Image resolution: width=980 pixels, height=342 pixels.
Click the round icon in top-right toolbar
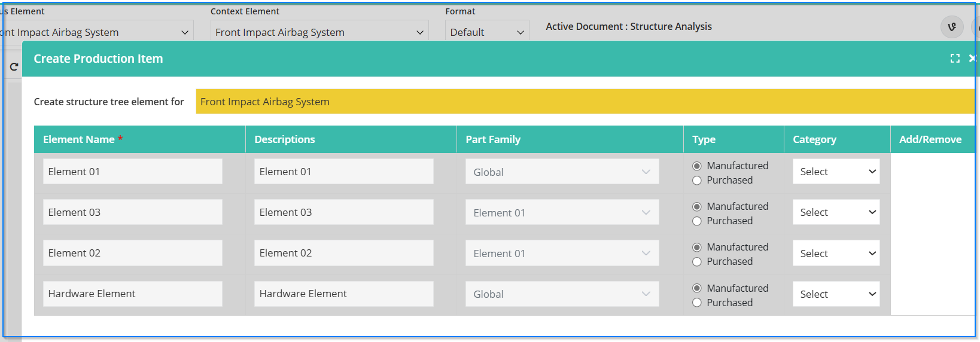[952, 26]
